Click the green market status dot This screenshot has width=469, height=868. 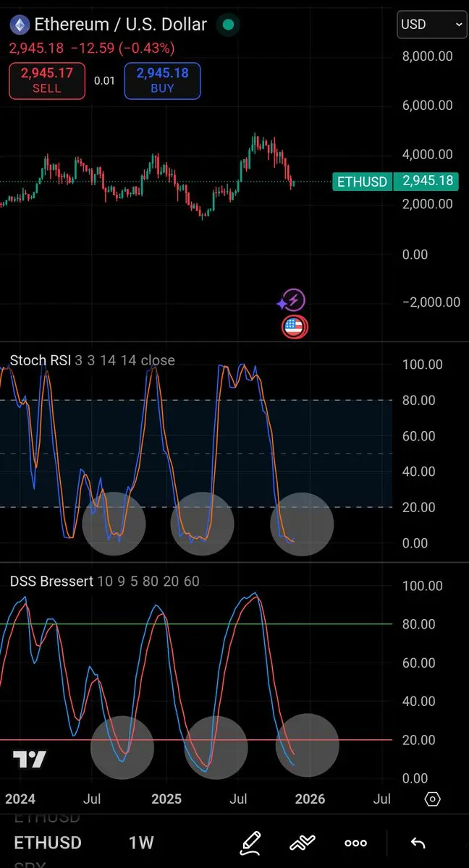[x=229, y=25]
